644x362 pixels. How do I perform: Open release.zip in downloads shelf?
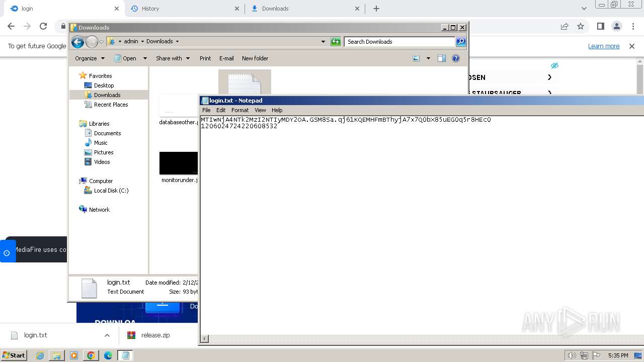point(155,335)
